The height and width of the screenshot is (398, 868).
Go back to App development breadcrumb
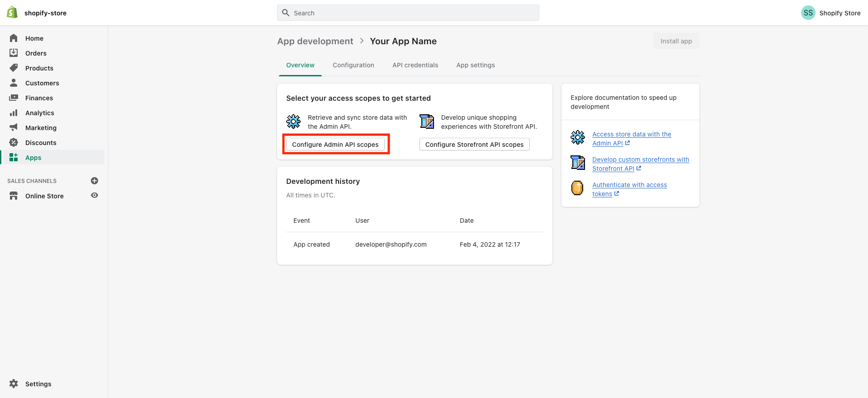pyautogui.click(x=315, y=41)
